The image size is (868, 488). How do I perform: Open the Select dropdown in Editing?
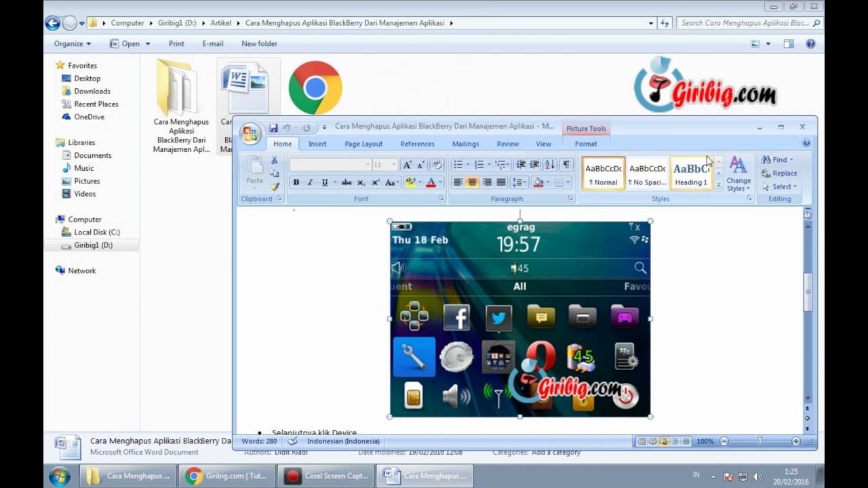(779, 187)
